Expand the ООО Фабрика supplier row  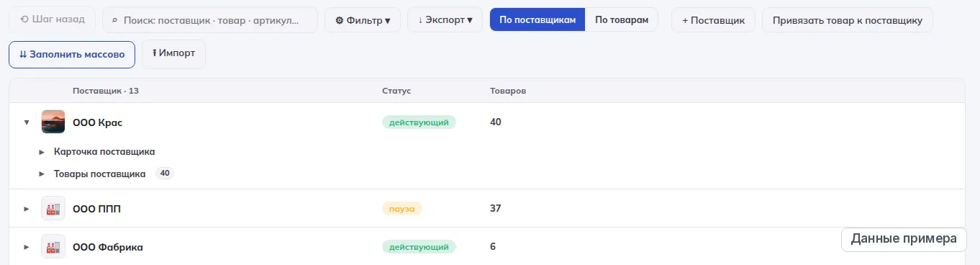pyautogui.click(x=27, y=247)
